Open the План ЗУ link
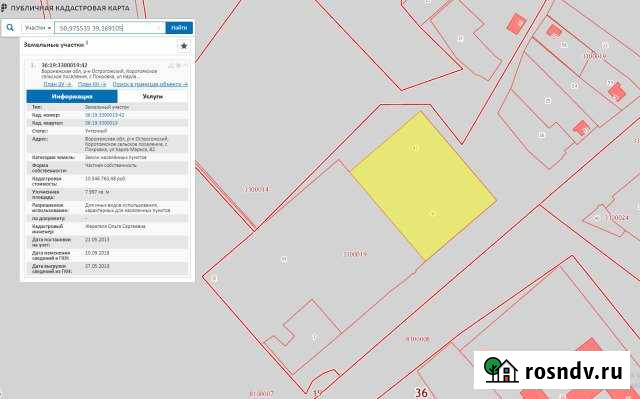This screenshot has width=640, height=399. point(58,84)
